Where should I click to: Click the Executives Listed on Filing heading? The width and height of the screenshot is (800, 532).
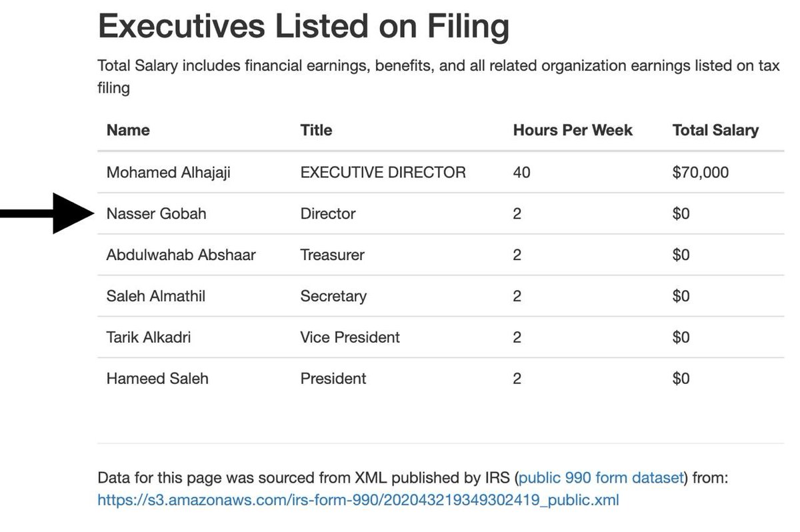pos(304,27)
